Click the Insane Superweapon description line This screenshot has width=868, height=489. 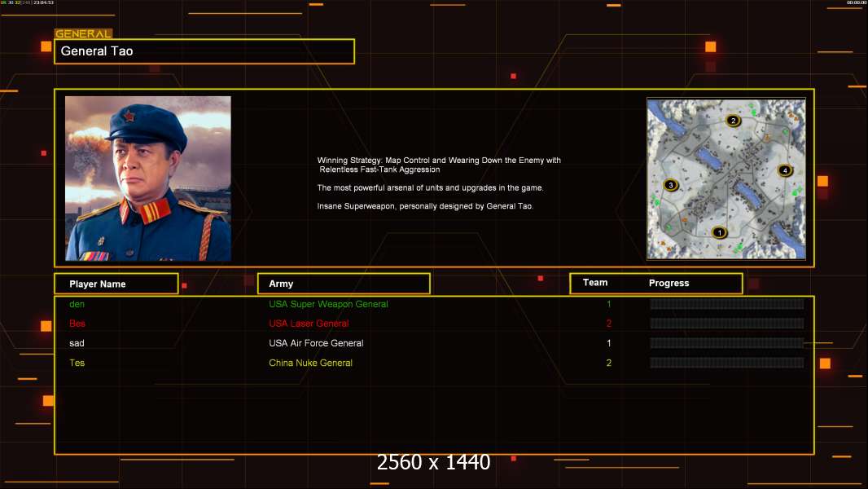point(425,206)
